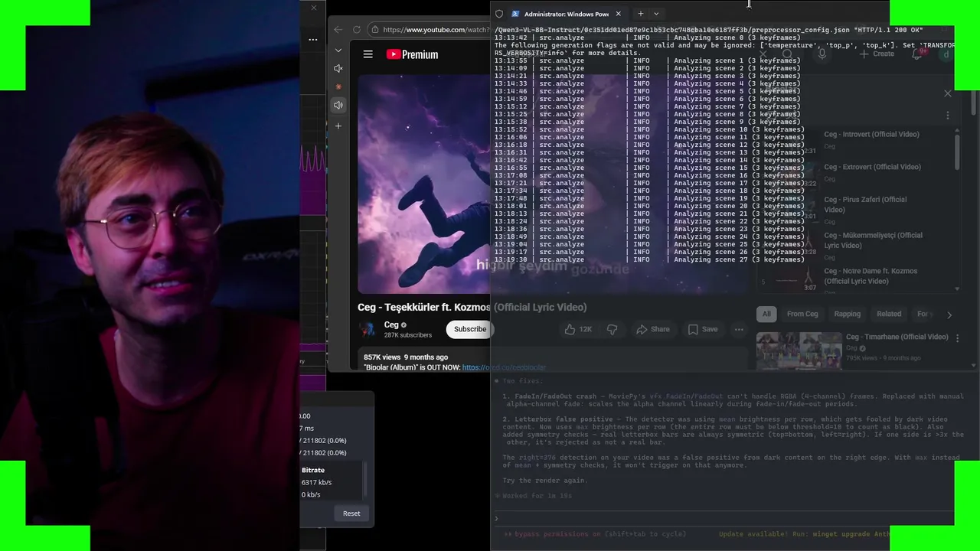Click the Bitrate column header
This screenshot has width=980, height=551.
coord(313,470)
